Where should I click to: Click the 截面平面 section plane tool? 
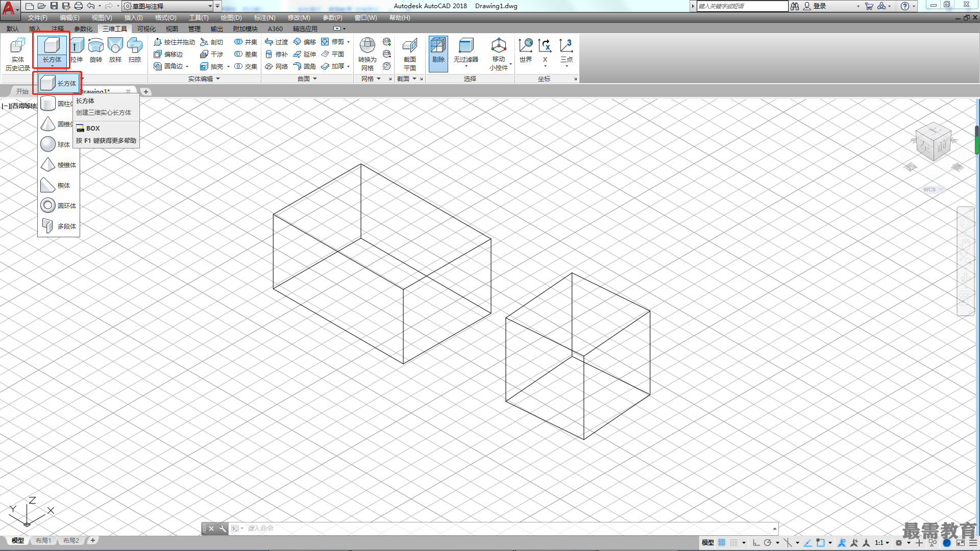409,54
